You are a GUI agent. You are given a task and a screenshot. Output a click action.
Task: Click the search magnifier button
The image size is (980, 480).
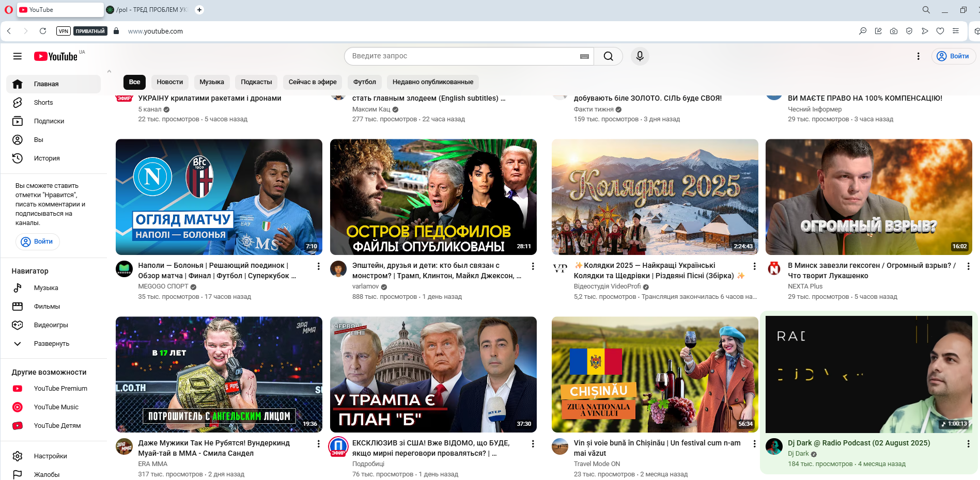[608, 56]
